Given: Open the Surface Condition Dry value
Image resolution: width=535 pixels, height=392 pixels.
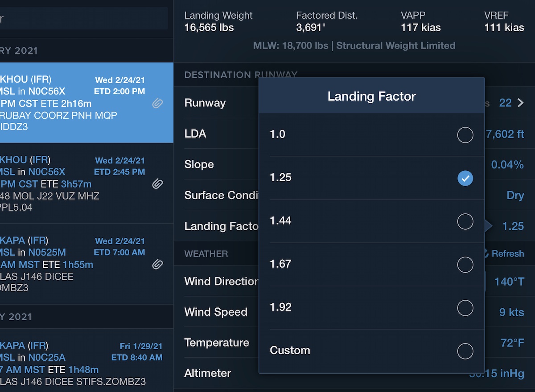Looking at the screenshot, I should [515, 196].
